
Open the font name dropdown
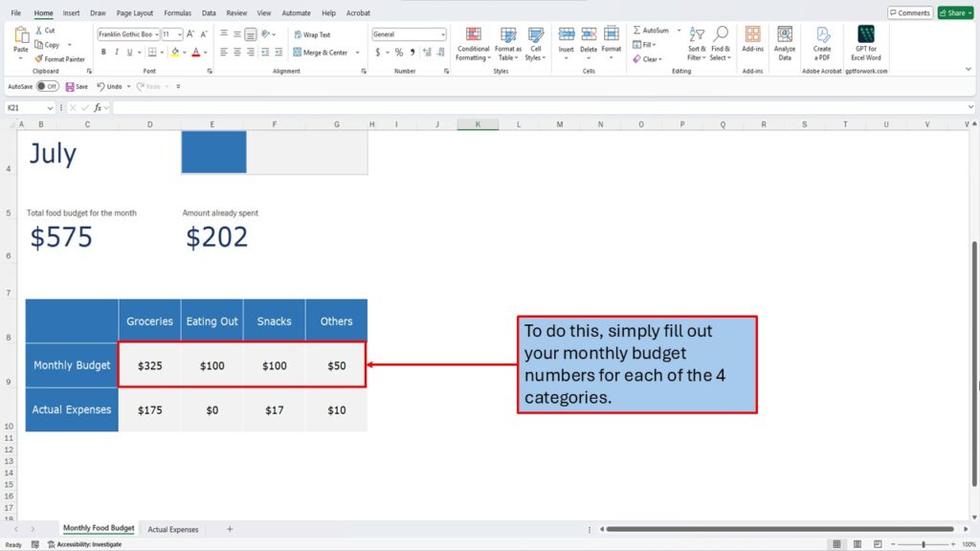tap(156, 34)
